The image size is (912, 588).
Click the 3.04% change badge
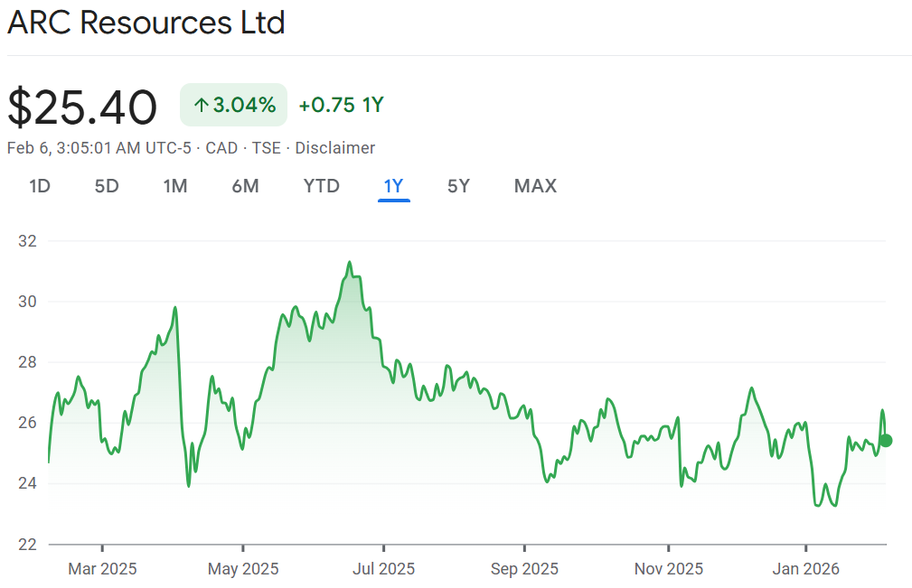(234, 105)
